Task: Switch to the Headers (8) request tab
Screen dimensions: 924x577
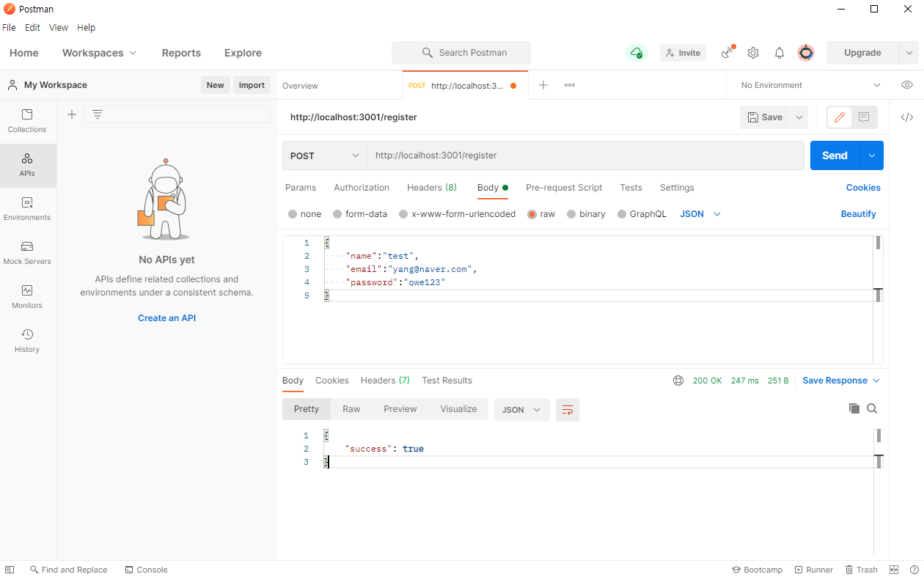Action: coord(432,188)
